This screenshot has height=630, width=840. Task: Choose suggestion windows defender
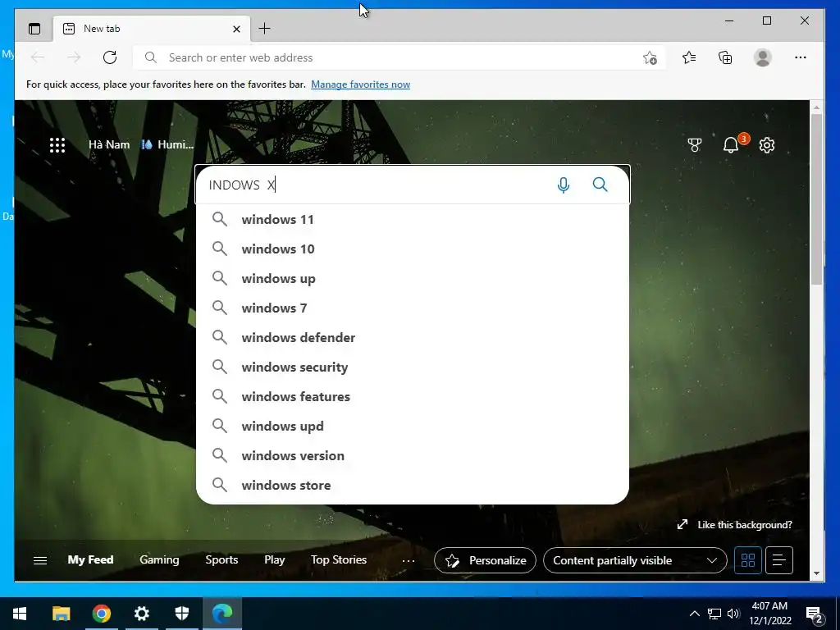413,337
